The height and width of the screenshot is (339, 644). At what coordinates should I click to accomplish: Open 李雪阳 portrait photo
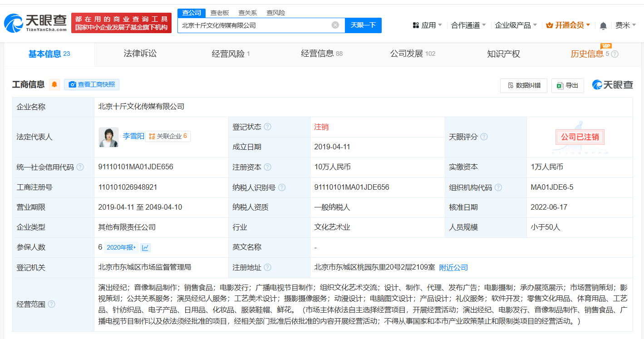[108, 137]
